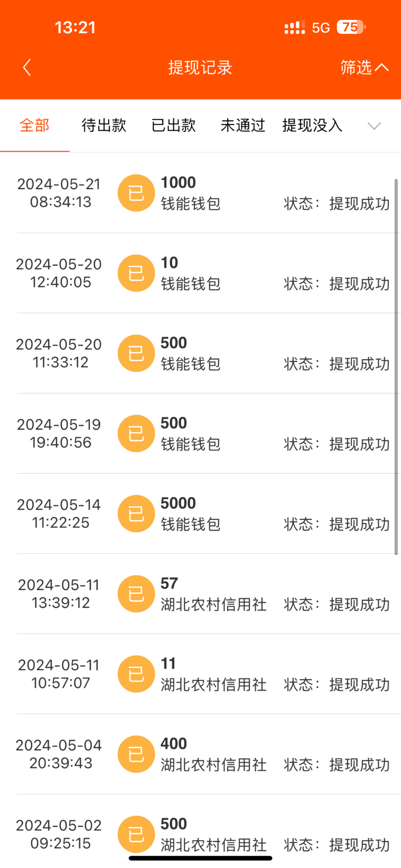The image size is (401, 868).
Task: Tap the 已 icon for 2024-05-19 record
Action: coord(136,433)
